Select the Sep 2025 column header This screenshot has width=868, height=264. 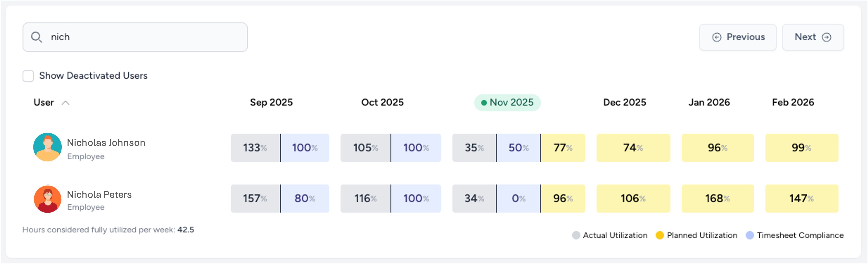pos(271,103)
